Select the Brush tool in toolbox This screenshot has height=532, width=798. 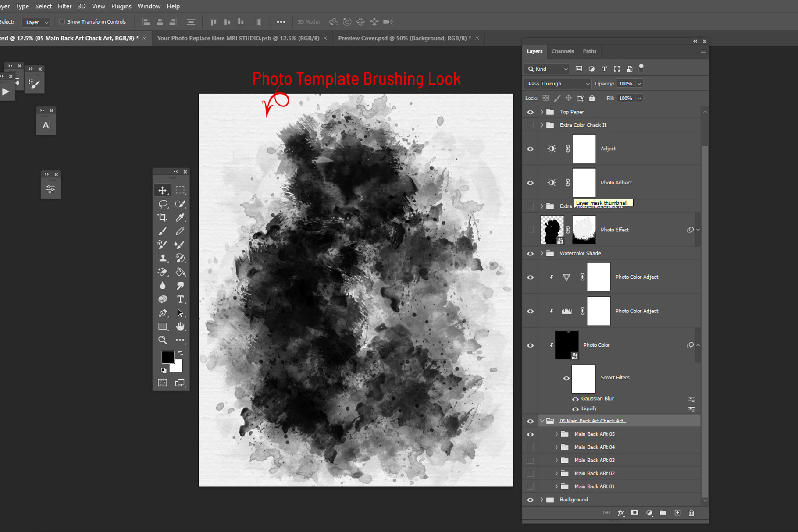point(162,231)
